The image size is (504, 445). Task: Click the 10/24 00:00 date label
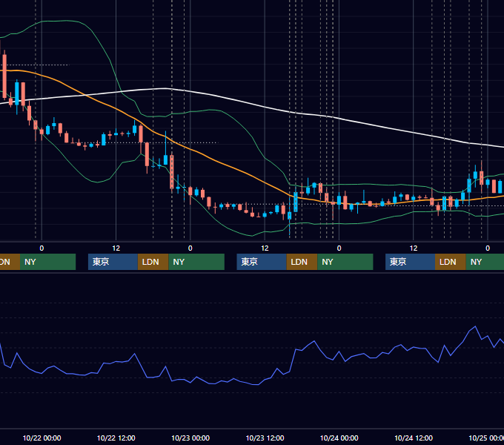[x=339, y=438]
